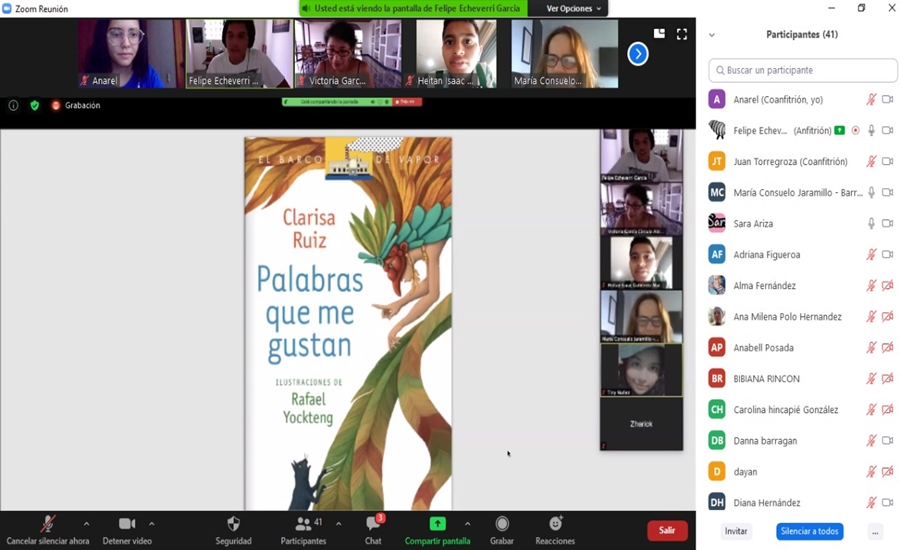Click Felipe Echeverri's video thumbnail in top strip

point(239,54)
